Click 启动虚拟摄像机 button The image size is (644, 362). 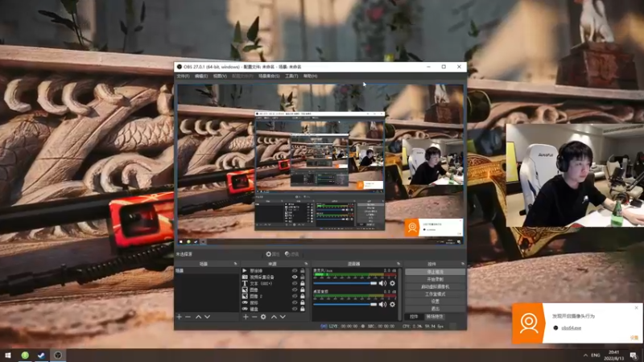pos(435,287)
